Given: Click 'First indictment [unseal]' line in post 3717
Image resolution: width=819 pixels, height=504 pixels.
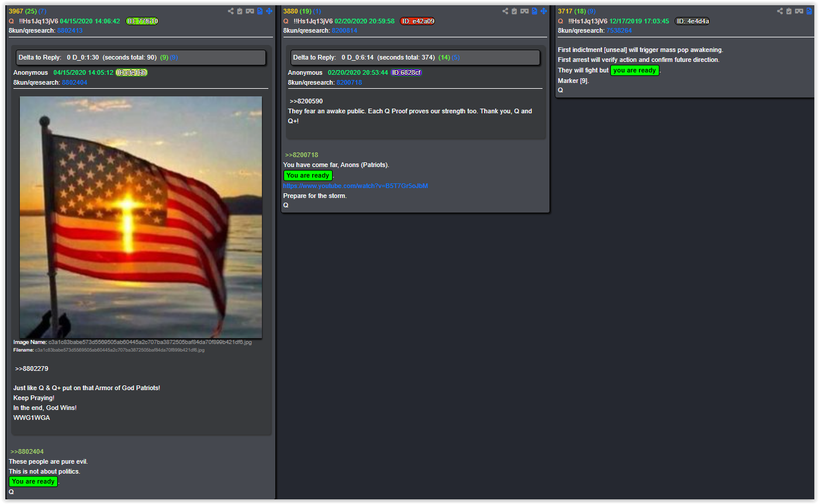Looking at the screenshot, I should point(640,50).
